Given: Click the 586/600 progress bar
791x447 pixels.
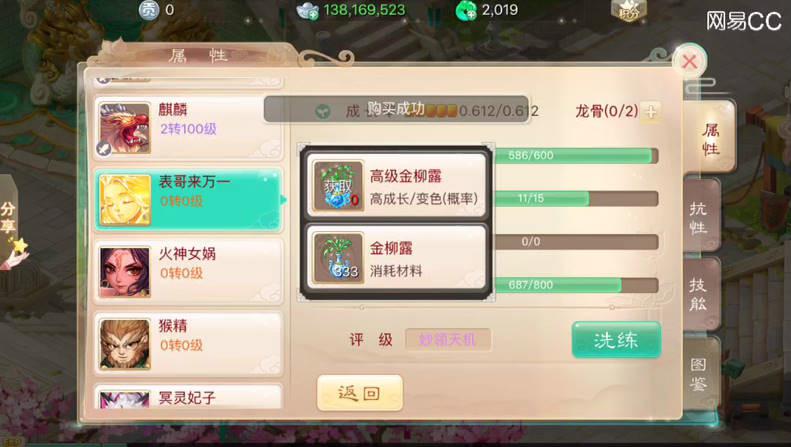Looking at the screenshot, I should point(576,155).
